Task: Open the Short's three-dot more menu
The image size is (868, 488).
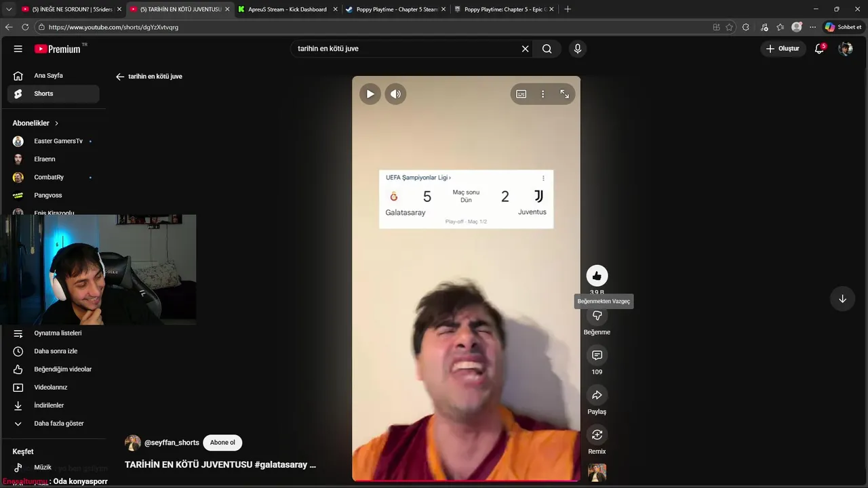Action: pyautogui.click(x=542, y=94)
